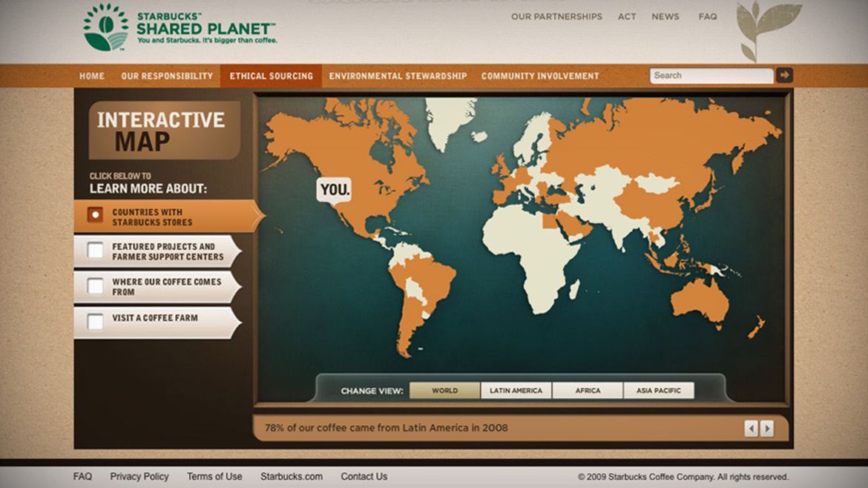
Task: Click the Starbucks Shared Planet logo
Action: pyautogui.click(x=180, y=27)
